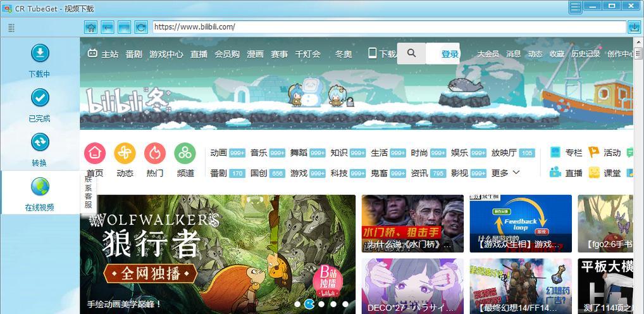Open 冬奥 in top navigation

pyautogui.click(x=344, y=54)
